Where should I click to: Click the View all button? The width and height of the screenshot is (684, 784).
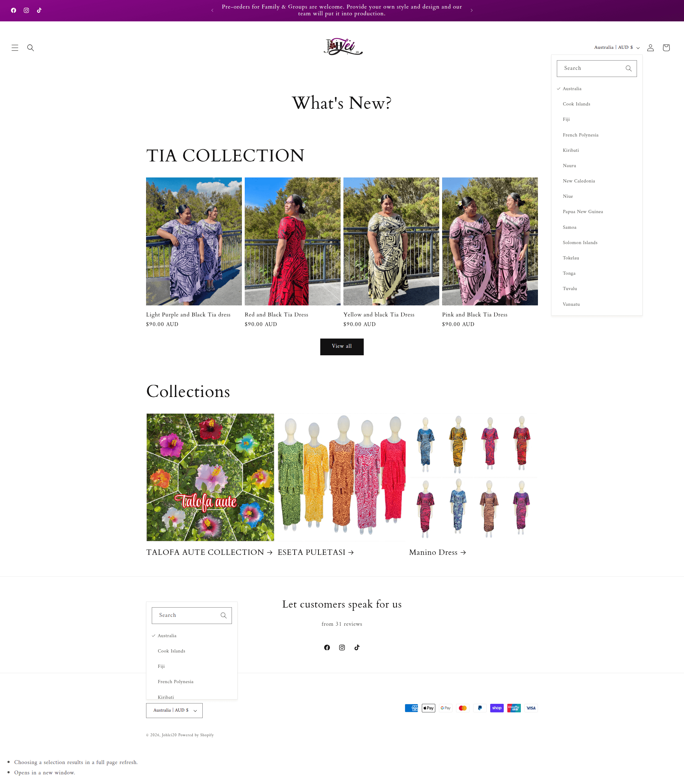[x=342, y=346]
